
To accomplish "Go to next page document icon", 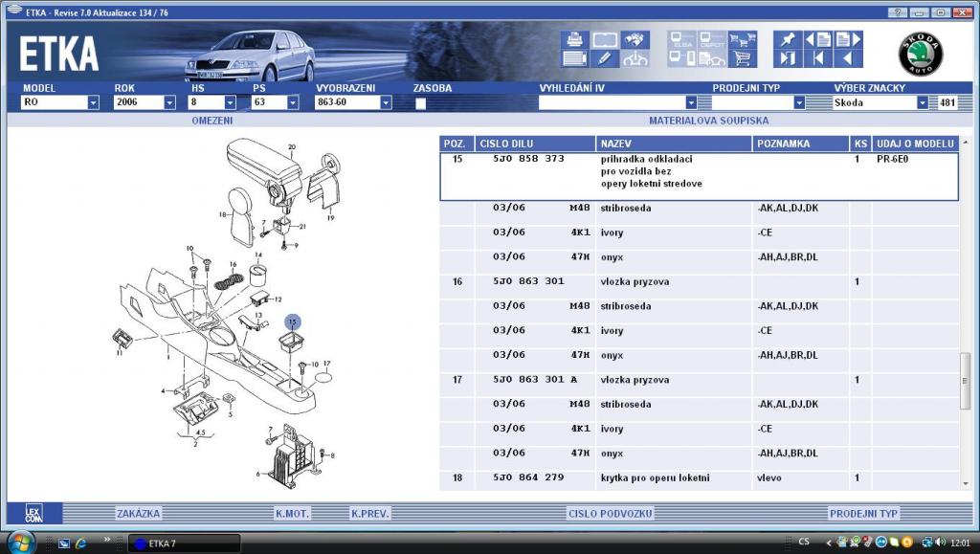I will pyautogui.click(x=848, y=40).
